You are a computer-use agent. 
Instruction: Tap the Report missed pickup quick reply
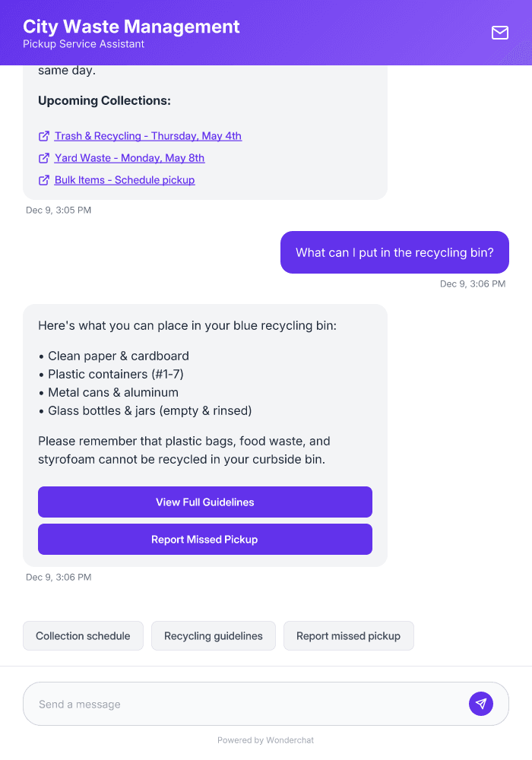(348, 635)
